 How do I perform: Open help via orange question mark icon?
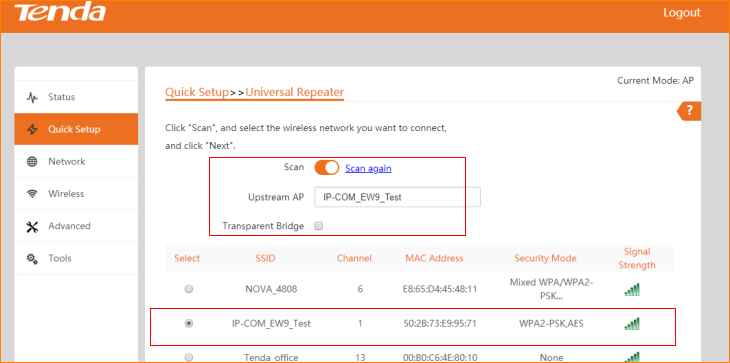click(x=689, y=111)
